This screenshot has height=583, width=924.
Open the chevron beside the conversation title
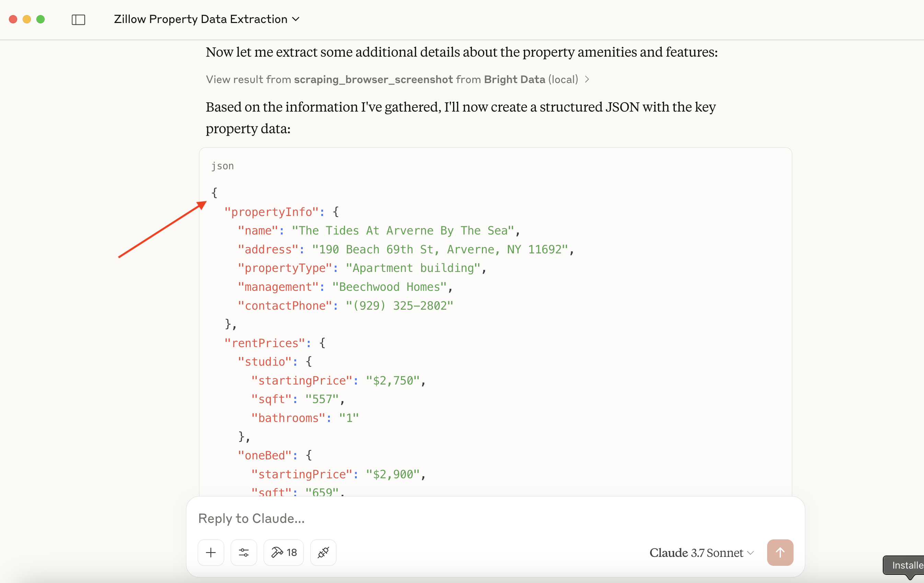pos(296,19)
